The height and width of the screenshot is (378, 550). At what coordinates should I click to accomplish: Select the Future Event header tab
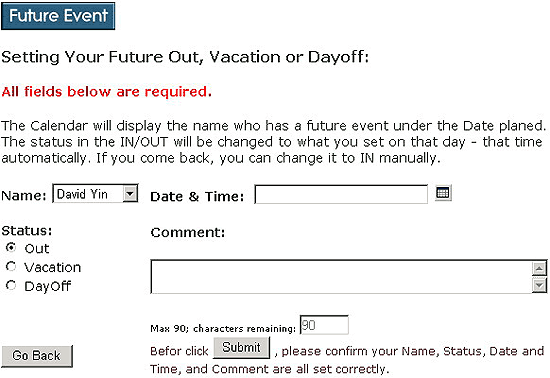(x=58, y=16)
